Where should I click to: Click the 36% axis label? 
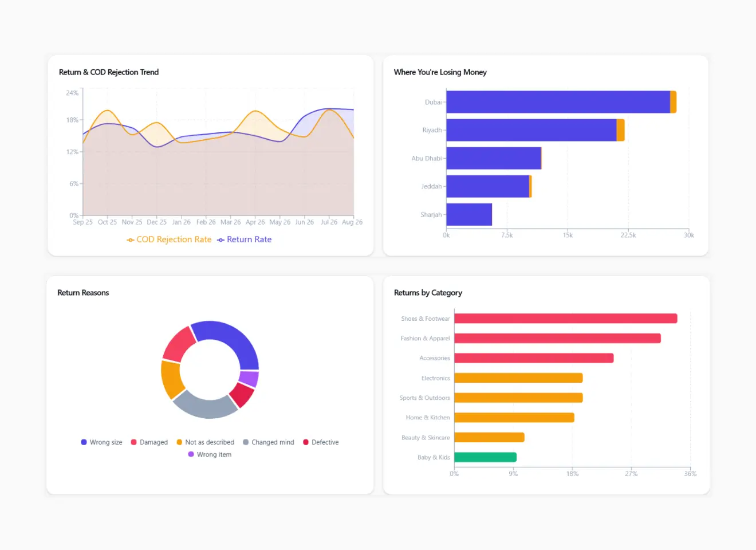691,474
